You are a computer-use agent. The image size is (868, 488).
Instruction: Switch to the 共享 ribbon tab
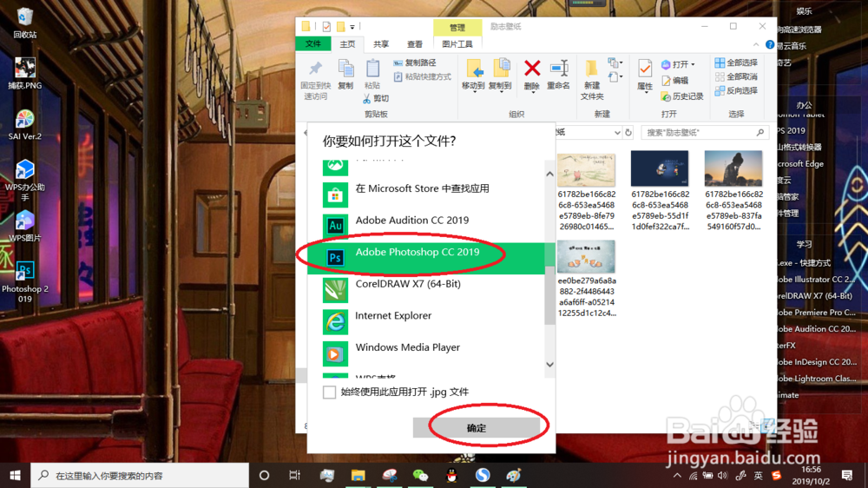pos(381,44)
